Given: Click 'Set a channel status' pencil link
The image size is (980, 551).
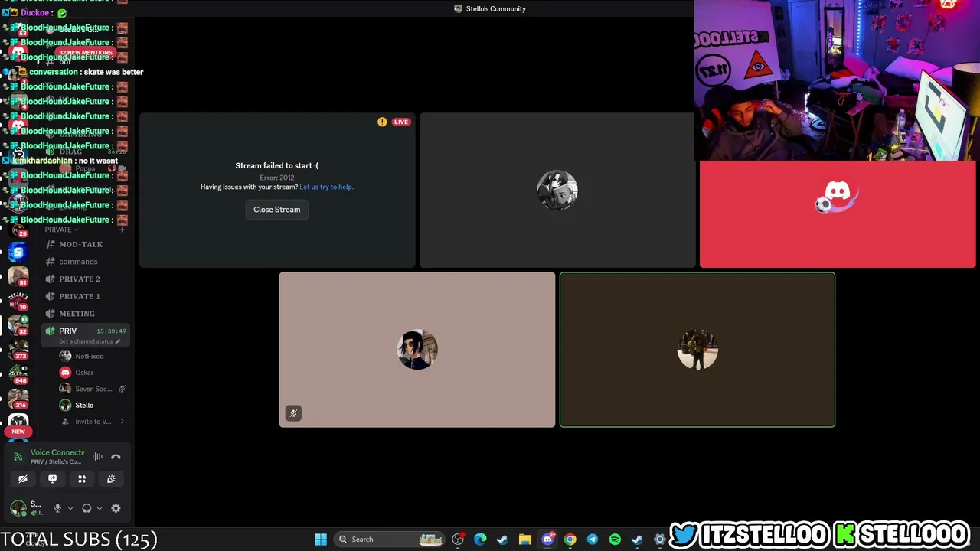Looking at the screenshot, I should [x=90, y=341].
